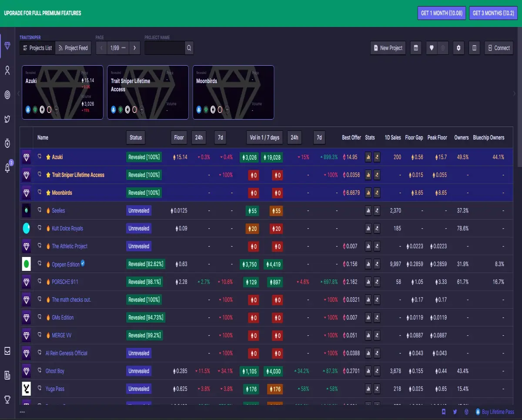Click the calendar icon in top toolbar
This screenshot has width=522, height=420.
coord(416,48)
